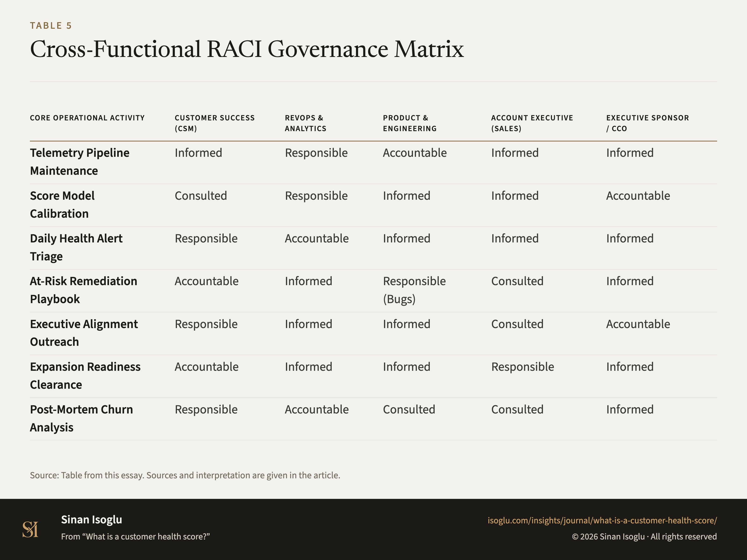Click Accountable in the Post-Mortem Churn Analysis row
The height and width of the screenshot is (560, 747).
coord(317,409)
